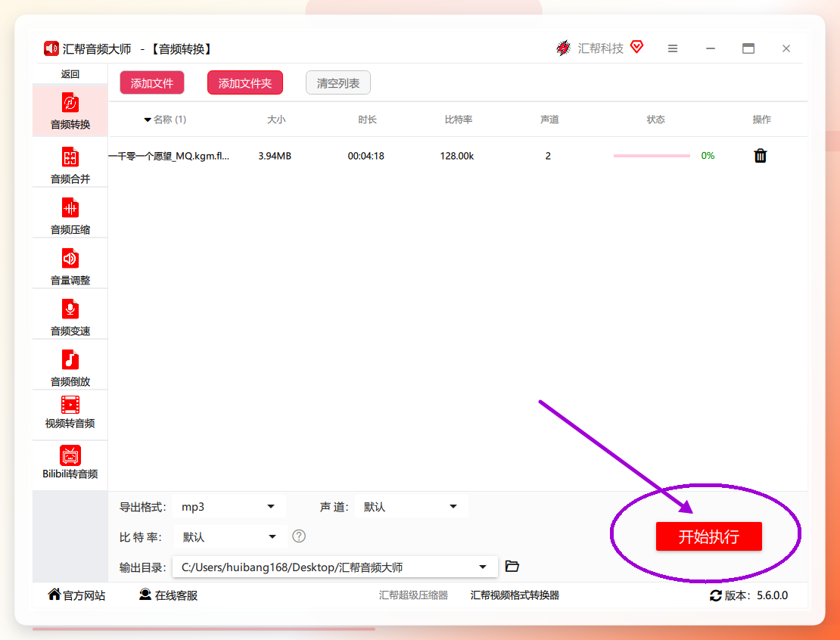
Task: Click the 汇帮科技 logo icon
Action: pos(564,48)
